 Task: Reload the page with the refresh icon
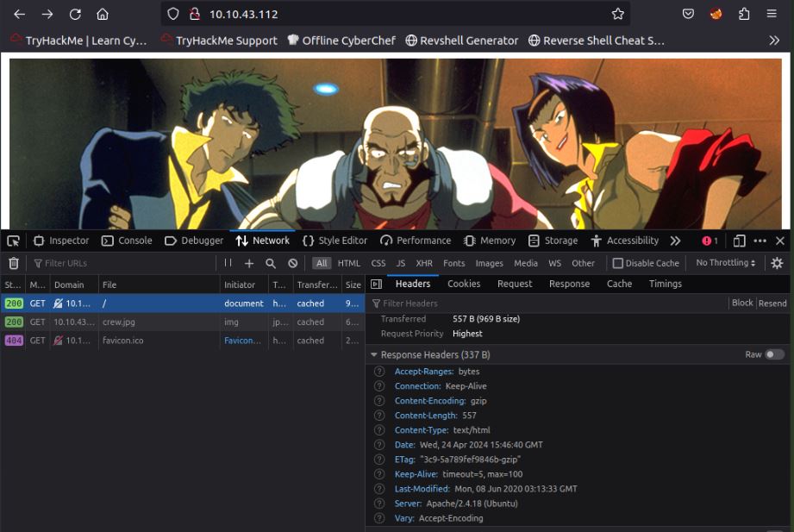click(75, 14)
